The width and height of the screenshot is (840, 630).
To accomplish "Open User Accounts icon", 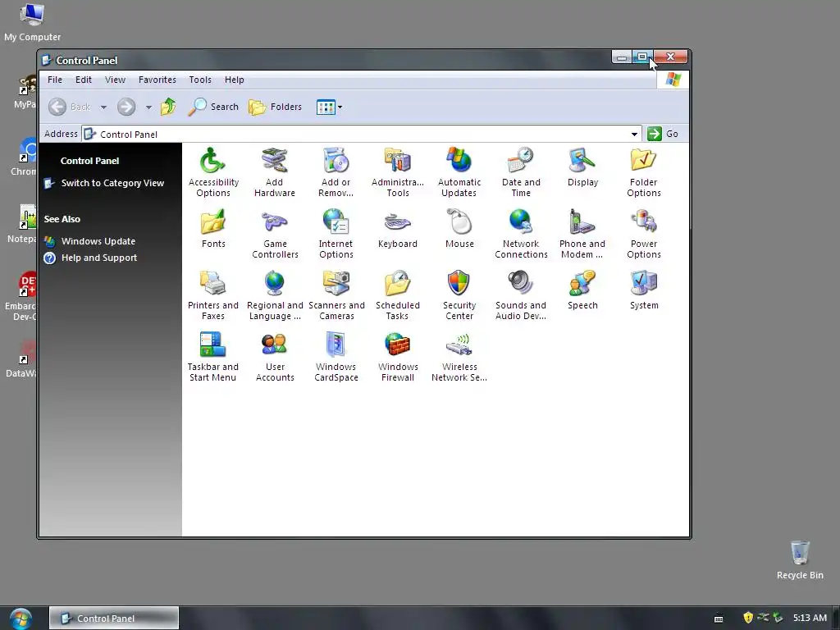I will (275, 357).
